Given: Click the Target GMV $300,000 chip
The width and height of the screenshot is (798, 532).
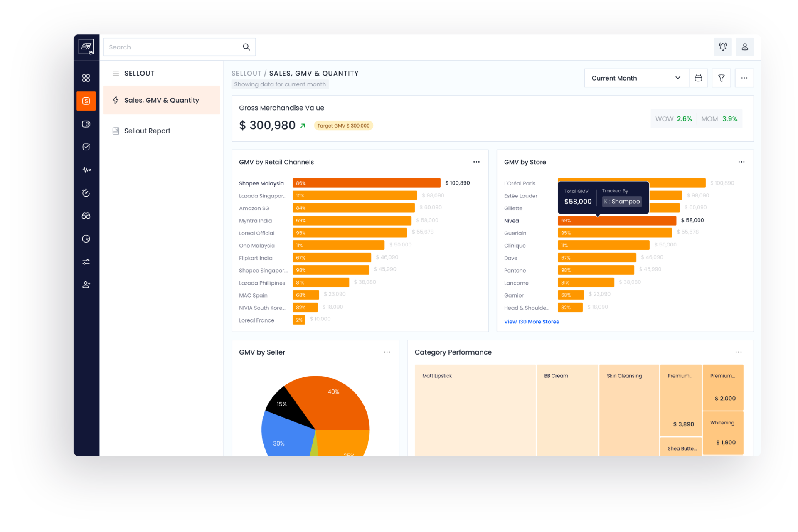Looking at the screenshot, I should pyautogui.click(x=343, y=125).
